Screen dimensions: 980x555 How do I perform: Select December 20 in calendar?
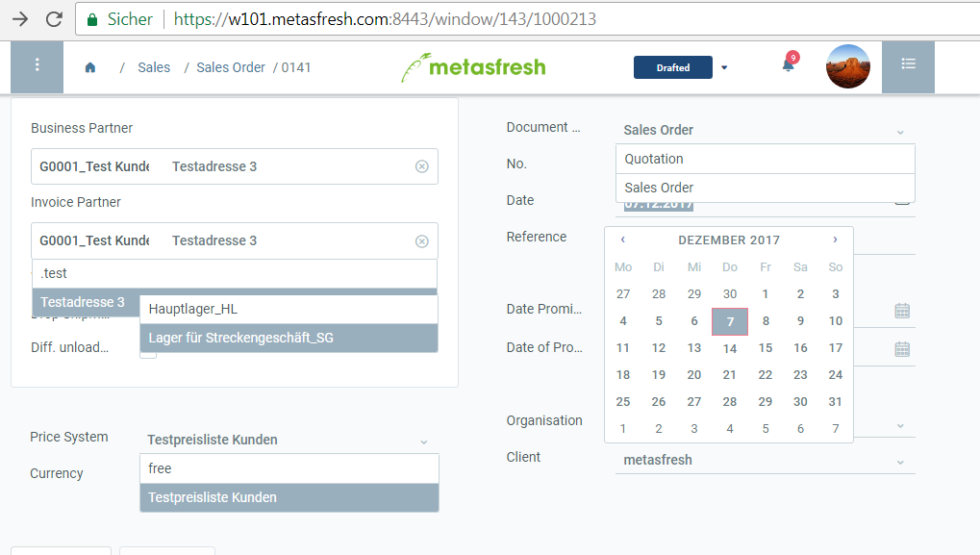694,375
